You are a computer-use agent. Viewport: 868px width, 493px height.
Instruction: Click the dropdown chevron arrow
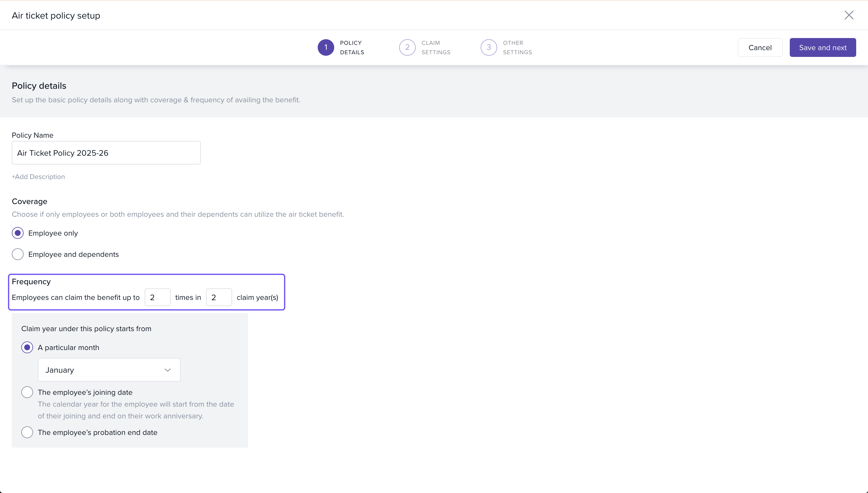coord(167,370)
